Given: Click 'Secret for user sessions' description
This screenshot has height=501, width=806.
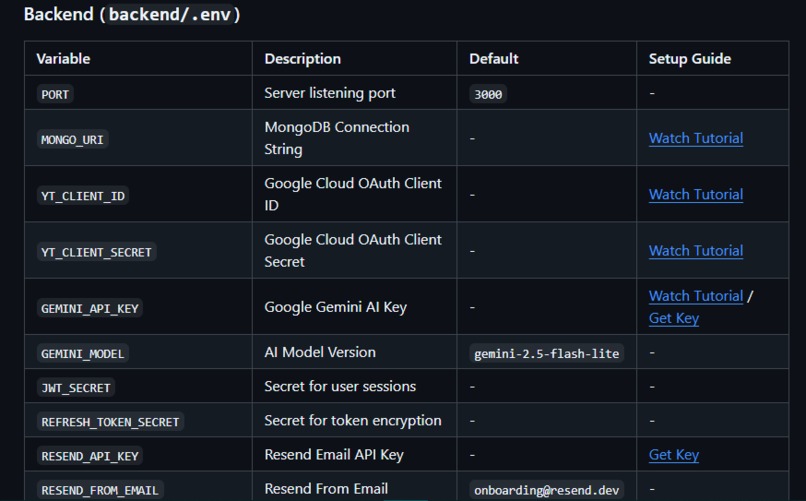Looking at the screenshot, I should pyautogui.click(x=340, y=386).
